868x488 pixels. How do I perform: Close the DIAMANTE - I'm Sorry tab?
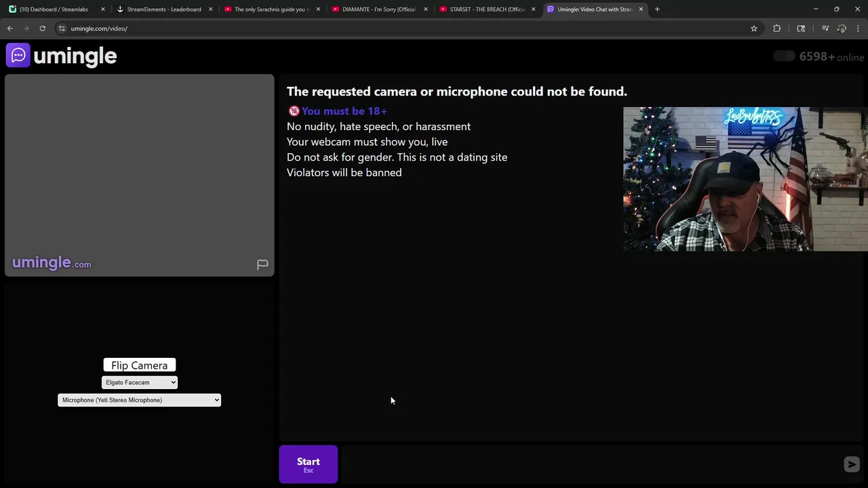pos(426,9)
